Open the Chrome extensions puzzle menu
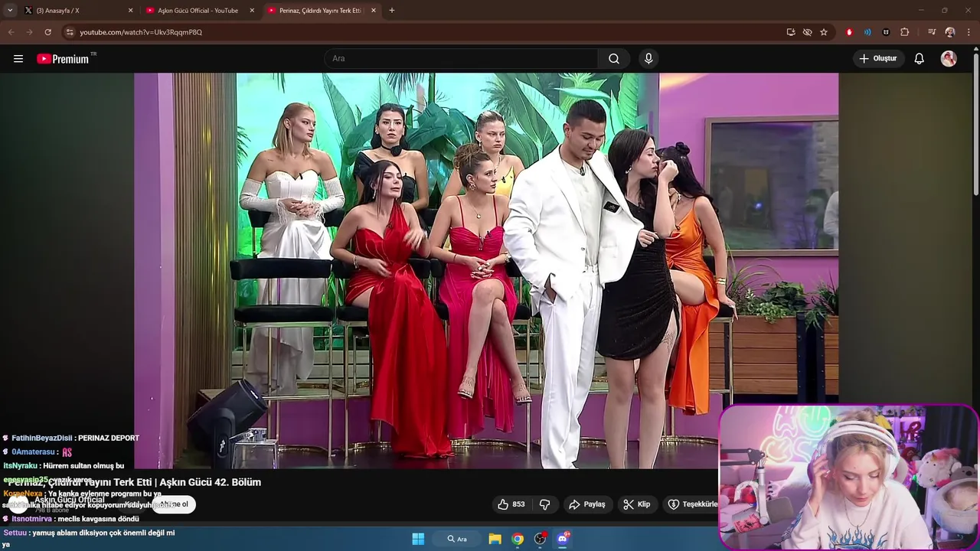This screenshot has width=980, height=551. coord(904,32)
